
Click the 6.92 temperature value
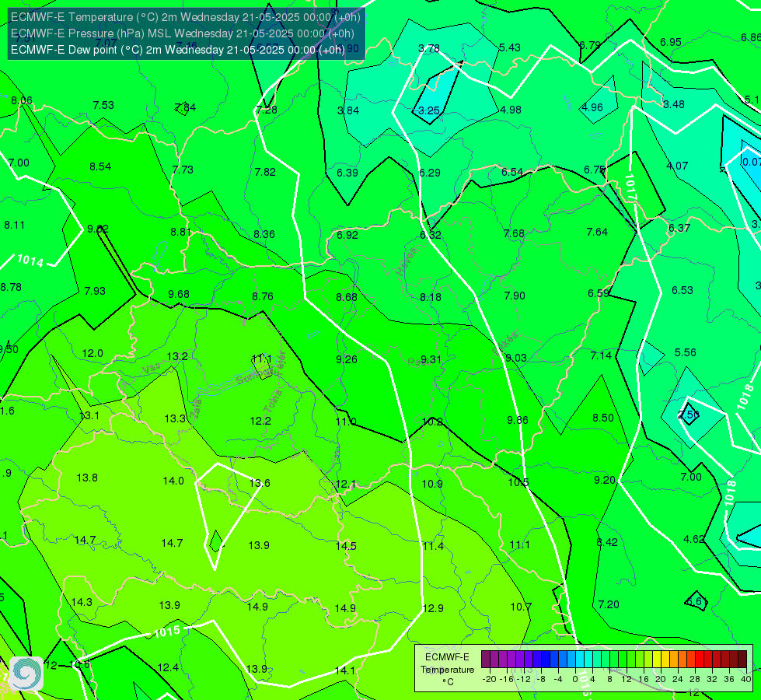tap(347, 235)
